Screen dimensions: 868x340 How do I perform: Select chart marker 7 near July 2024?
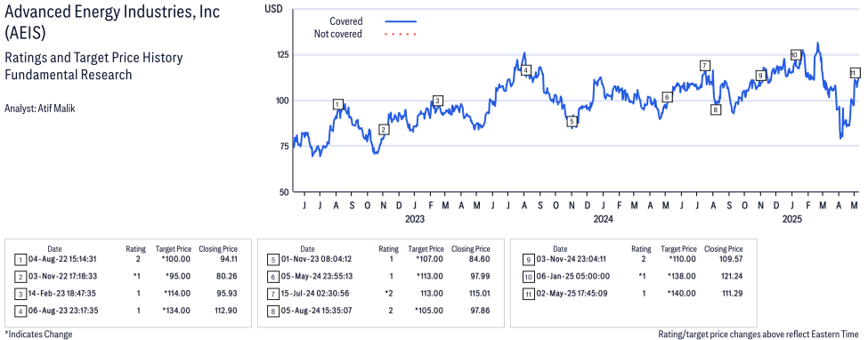pyautogui.click(x=705, y=65)
